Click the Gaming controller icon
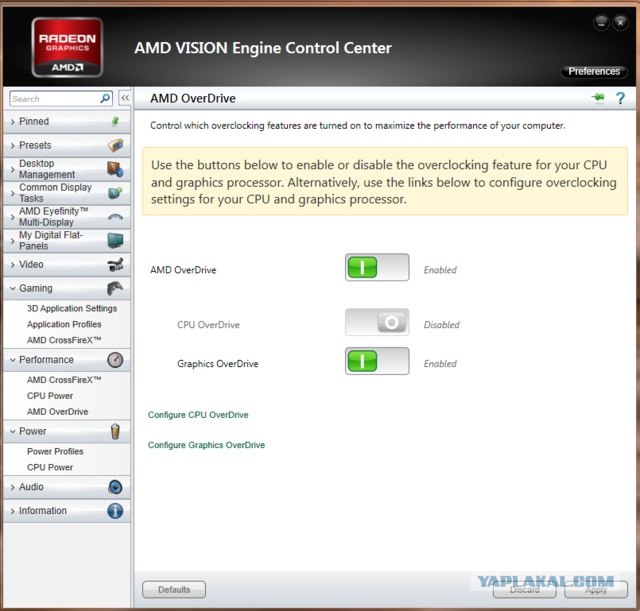 point(115,288)
